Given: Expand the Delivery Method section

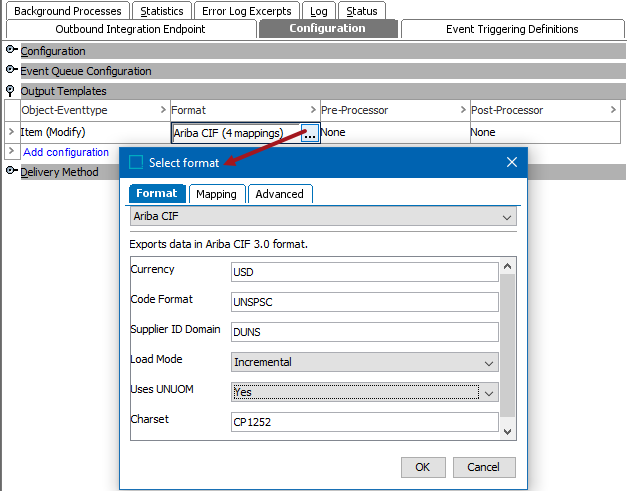Looking at the screenshot, I should [12, 171].
